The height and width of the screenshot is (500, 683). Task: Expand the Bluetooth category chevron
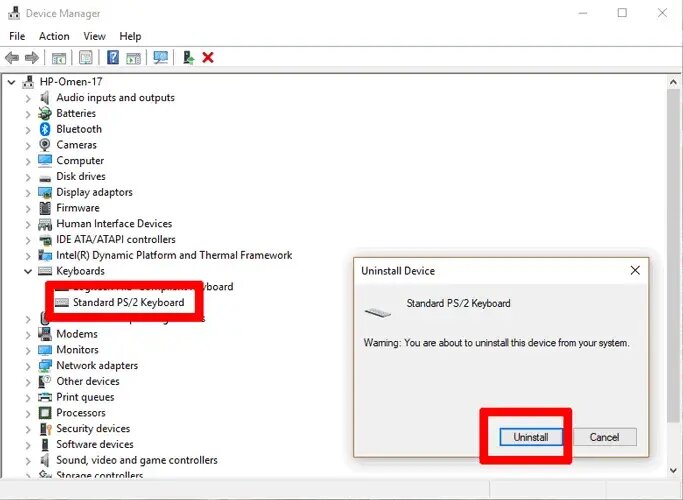coord(28,130)
